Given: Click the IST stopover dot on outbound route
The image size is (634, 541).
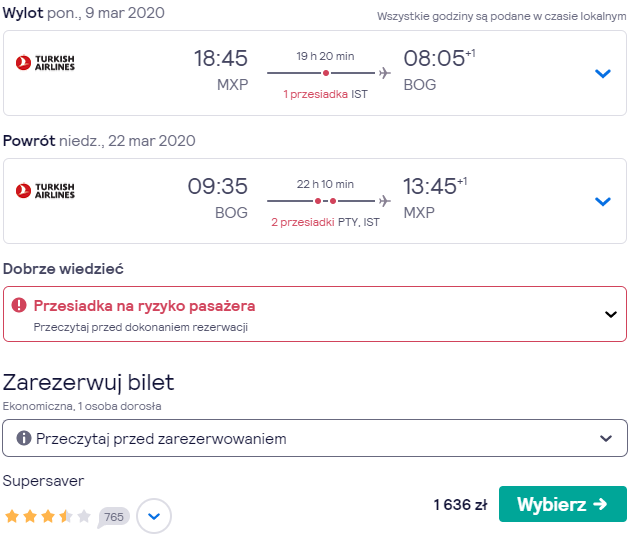Looking at the screenshot, I should point(326,73).
